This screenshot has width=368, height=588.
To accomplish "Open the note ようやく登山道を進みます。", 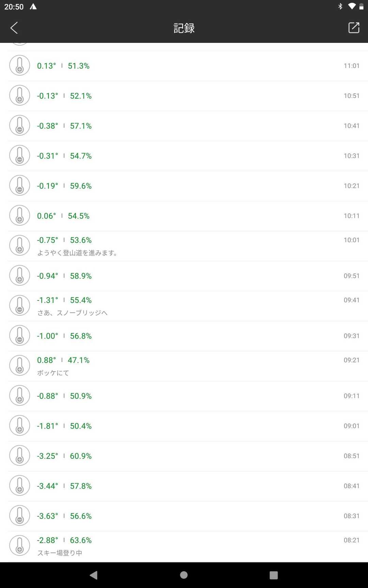I will (x=77, y=253).
